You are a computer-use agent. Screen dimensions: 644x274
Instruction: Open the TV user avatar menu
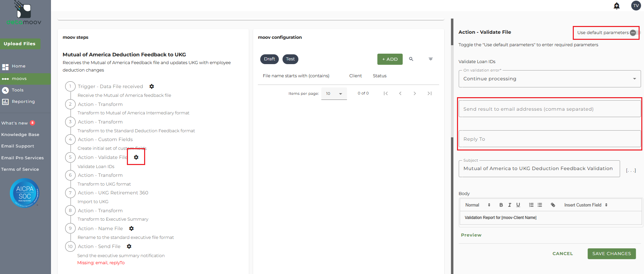(636, 5)
